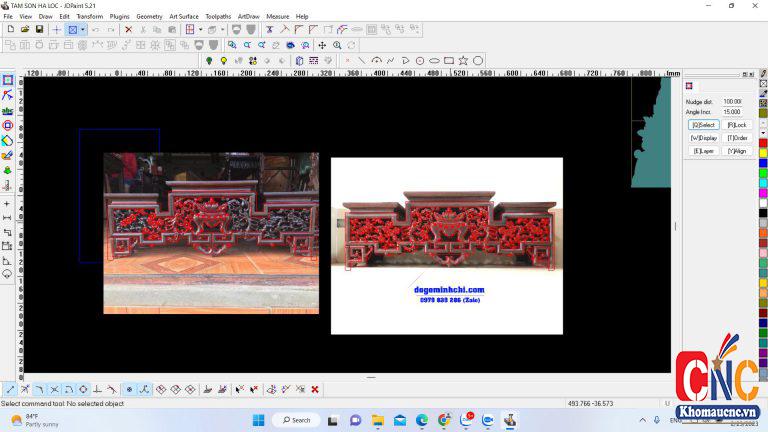Click the green light bulb icon
768x432 pixels.
click(209, 61)
